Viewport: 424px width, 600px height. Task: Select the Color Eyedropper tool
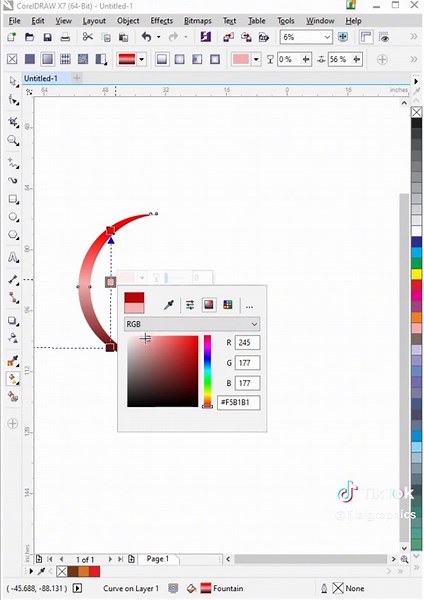tap(13, 360)
